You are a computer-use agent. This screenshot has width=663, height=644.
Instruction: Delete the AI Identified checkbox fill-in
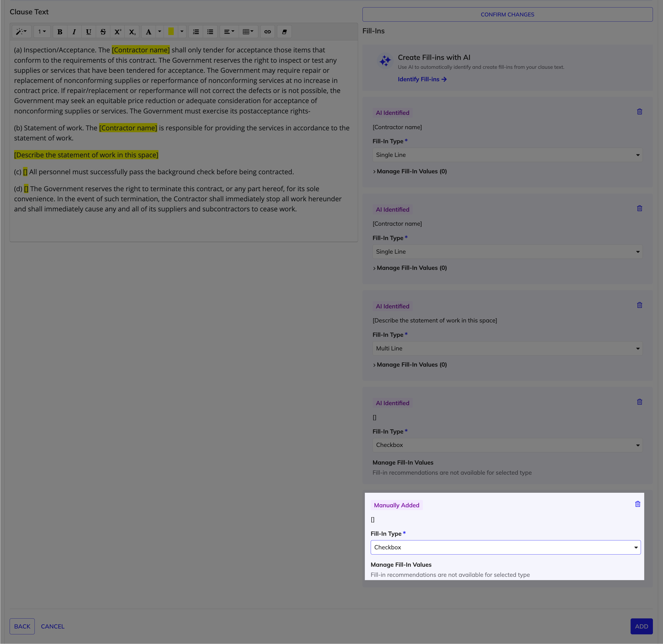639,402
